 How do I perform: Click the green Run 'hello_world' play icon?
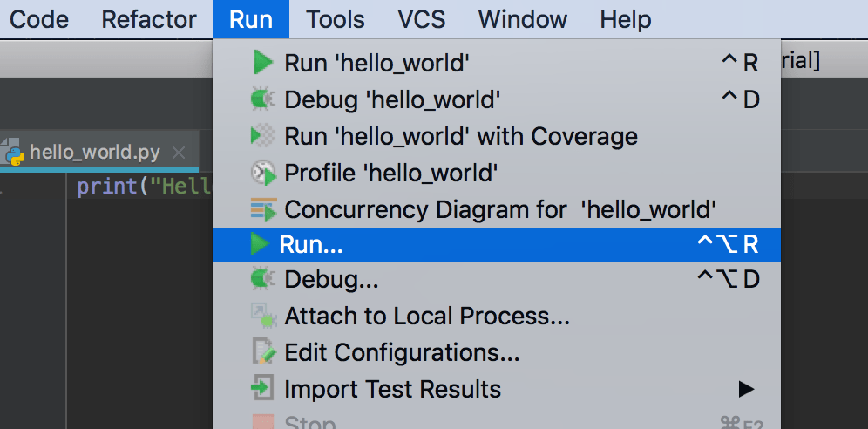[x=261, y=63]
